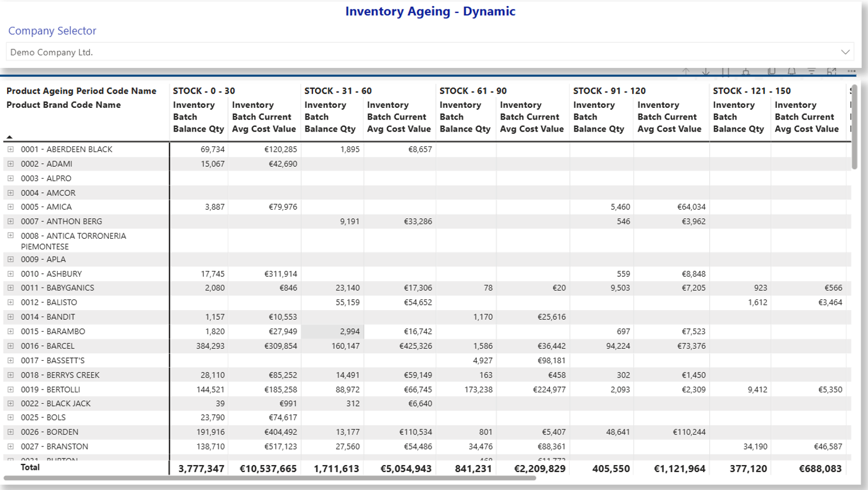Select the €98,181 cell in BASSETT'S row
Image resolution: width=868 pixels, height=490 pixels.
(x=551, y=360)
